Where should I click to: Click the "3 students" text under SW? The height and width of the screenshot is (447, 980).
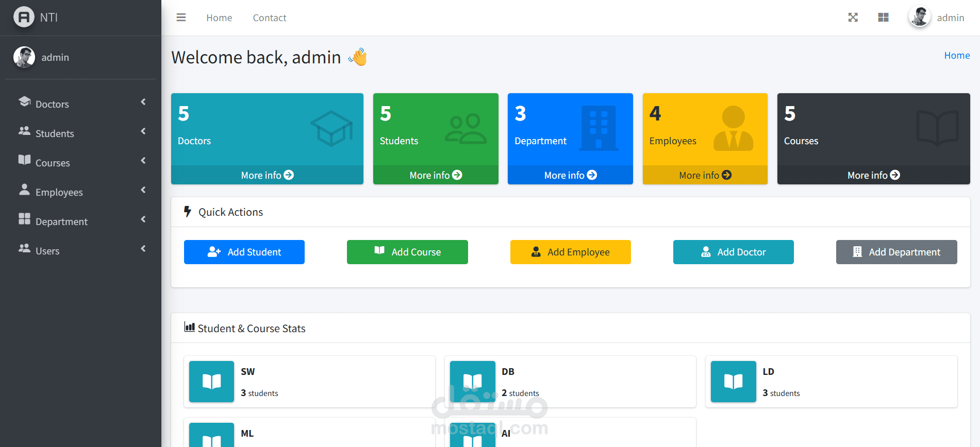pos(259,393)
